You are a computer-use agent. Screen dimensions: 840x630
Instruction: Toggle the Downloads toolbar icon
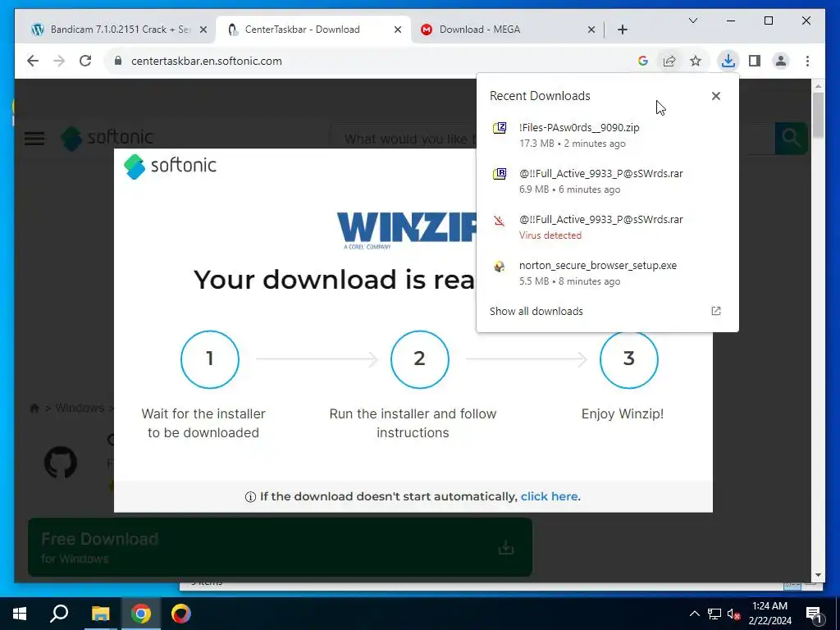(x=728, y=61)
